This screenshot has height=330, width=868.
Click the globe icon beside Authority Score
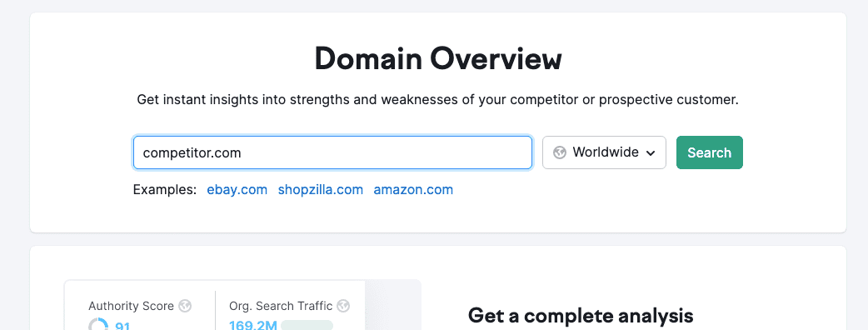coord(185,306)
